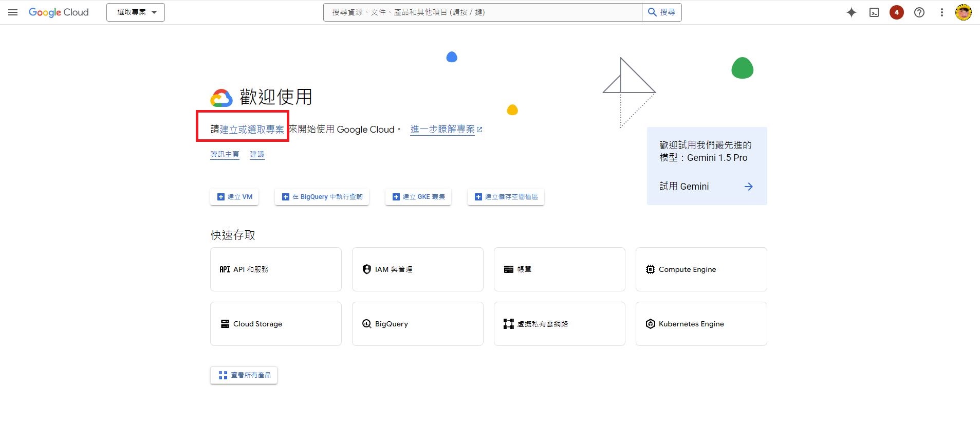
Task: Switch to the 資訊主頁 tab
Action: click(225, 154)
